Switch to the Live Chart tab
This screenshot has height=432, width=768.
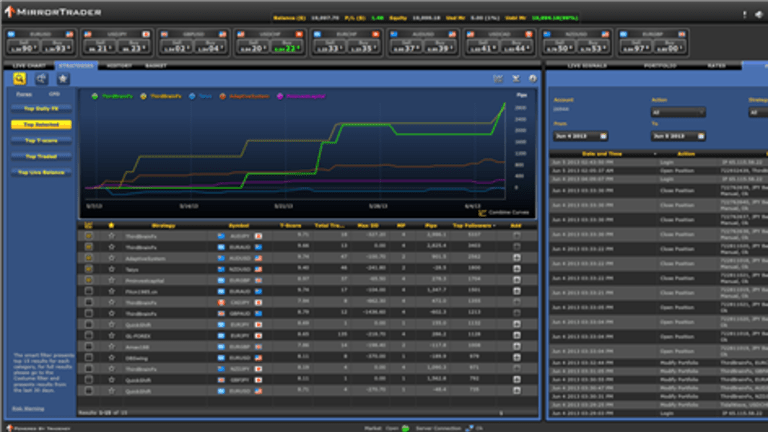[29, 66]
